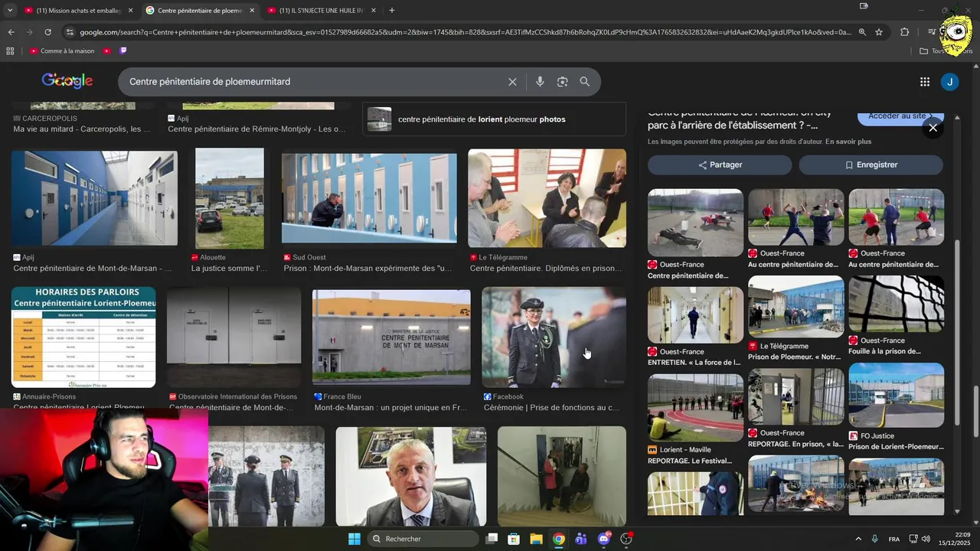Click the side panel vertical scrollbar

957,333
